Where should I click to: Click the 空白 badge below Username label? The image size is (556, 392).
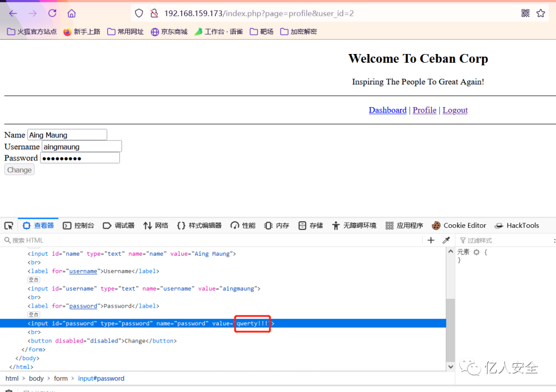pos(33,280)
